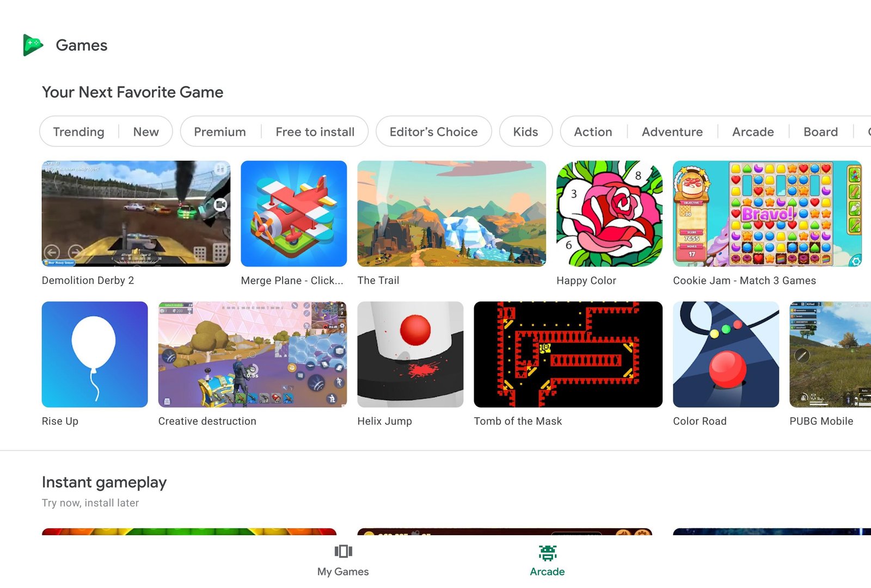
Task: Open the Happy Color rose icon
Action: 609,213
